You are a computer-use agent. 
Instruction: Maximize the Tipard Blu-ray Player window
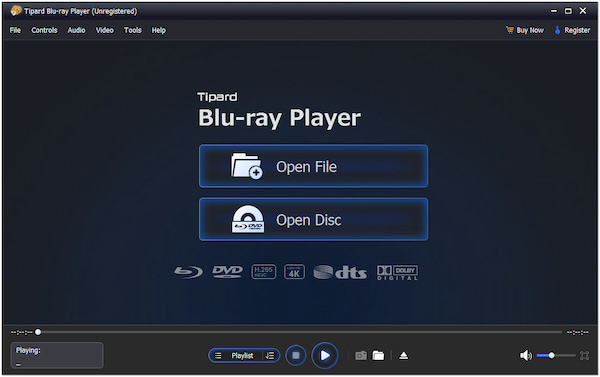[x=568, y=11]
